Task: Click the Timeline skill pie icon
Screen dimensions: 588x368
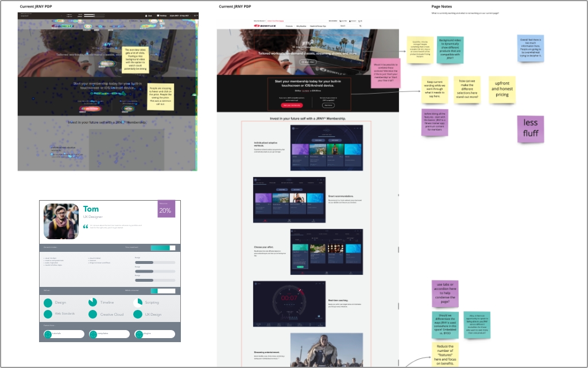Action: (x=92, y=302)
